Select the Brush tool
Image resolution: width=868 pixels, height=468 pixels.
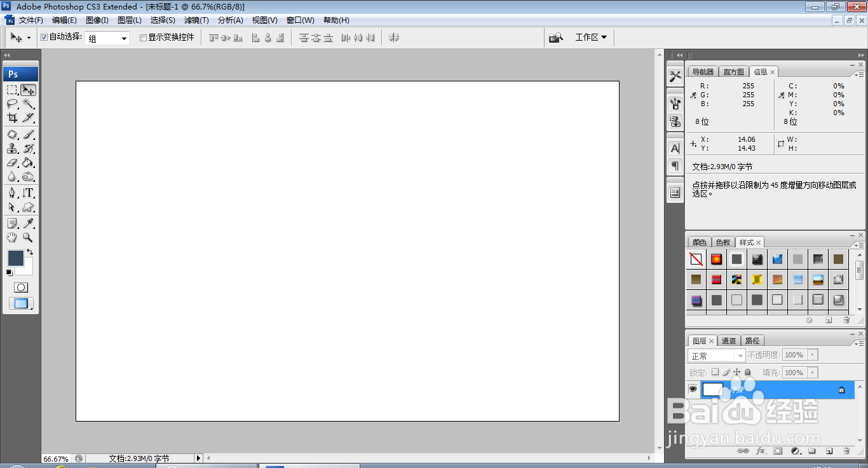pos(28,134)
